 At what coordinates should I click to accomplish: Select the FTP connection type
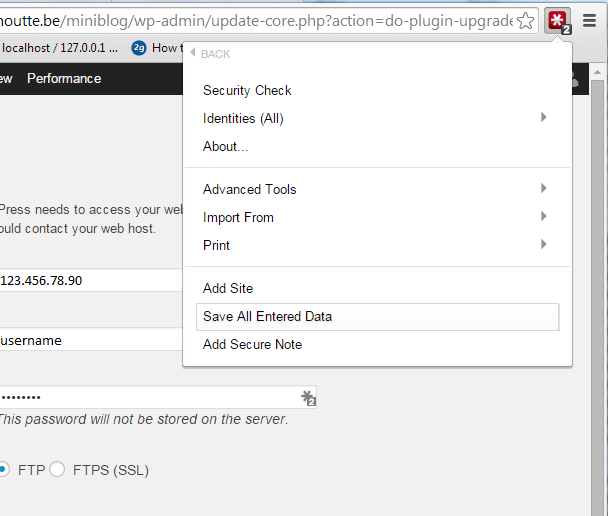tap(5, 469)
